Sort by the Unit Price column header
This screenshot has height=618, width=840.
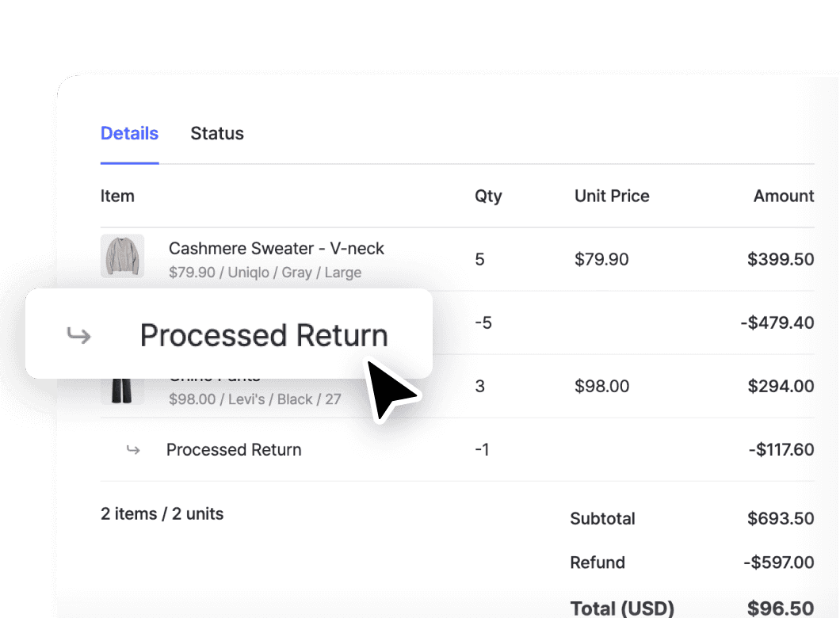coord(612,196)
